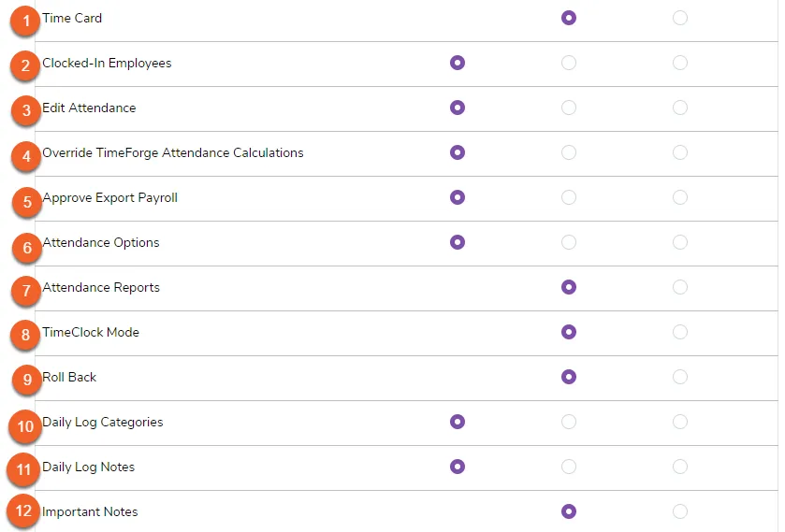Viewport: 785px width, 532px height.
Task: Click the selected radio for TimeClock Mode
Action: [569, 332]
